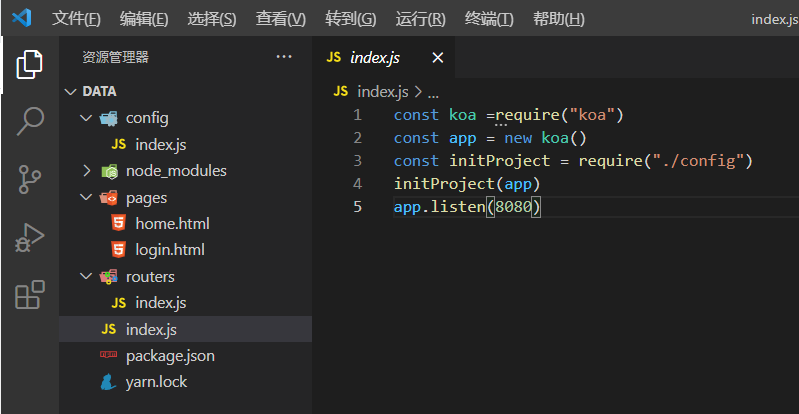Viewport: 799px width, 414px height.
Task: Open explorer's more actions ellipsis menu
Action: (284, 57)
